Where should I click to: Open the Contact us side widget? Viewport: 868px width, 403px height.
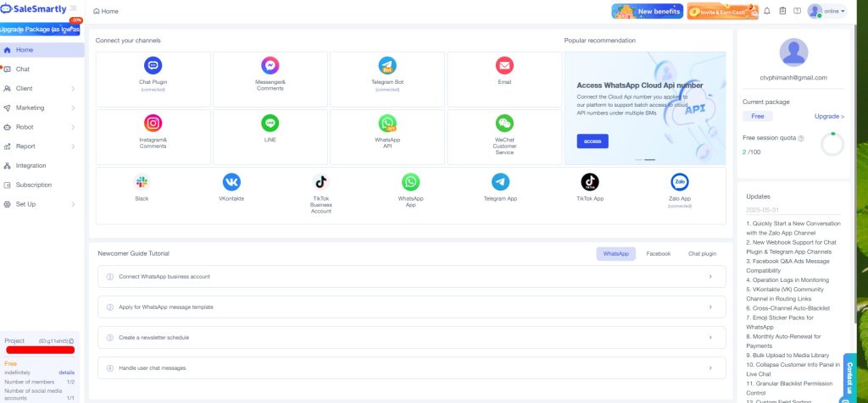click(x=849, y=379)
